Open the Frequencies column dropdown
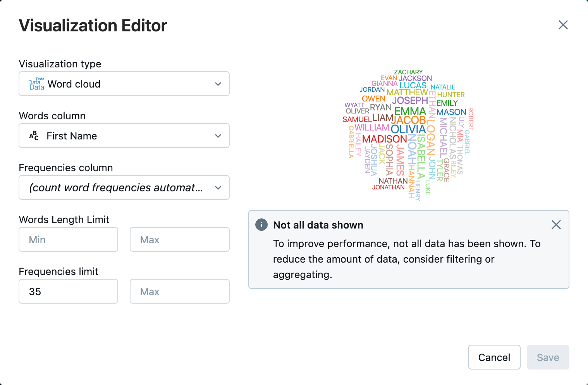The height and width of the screenshot is (385, 588). (x=124, y=188)
